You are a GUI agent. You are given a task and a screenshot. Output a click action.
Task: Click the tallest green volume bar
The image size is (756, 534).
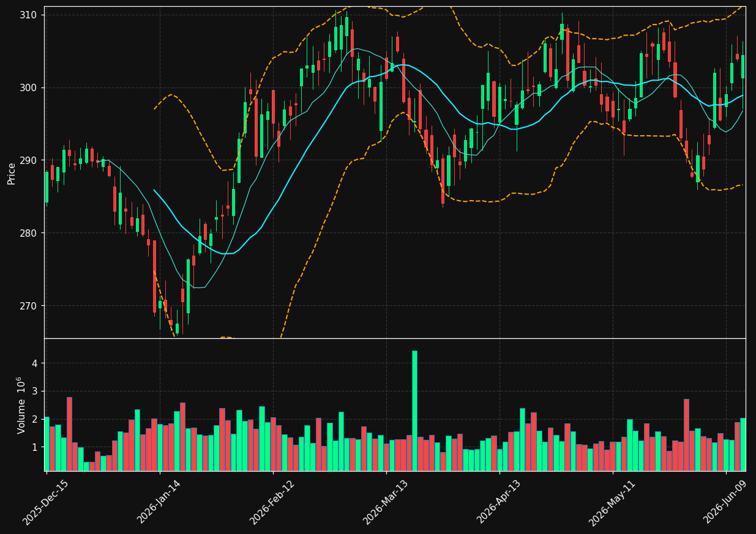[x=414, y=410]
